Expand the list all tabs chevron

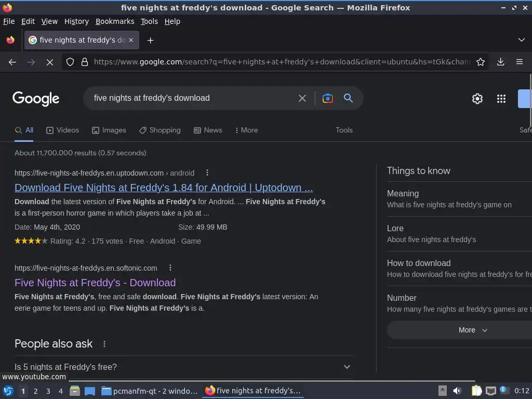click(x=522, y=40)
